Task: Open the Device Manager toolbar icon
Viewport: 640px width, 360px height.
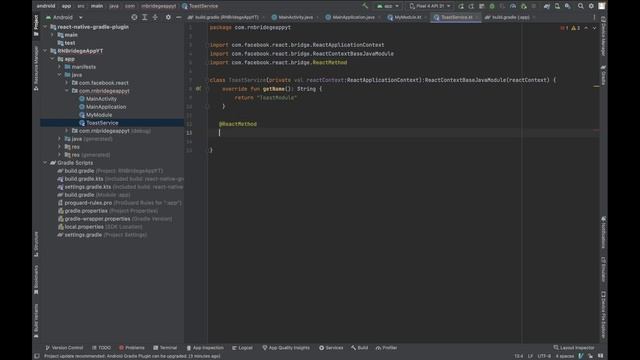Action: click(x=557, y=6)
